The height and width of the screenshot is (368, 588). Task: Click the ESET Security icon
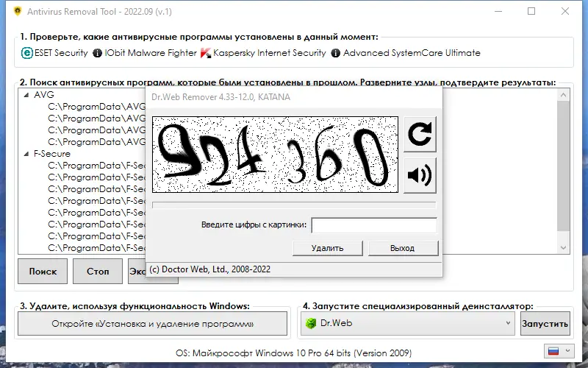click(27, 53)
